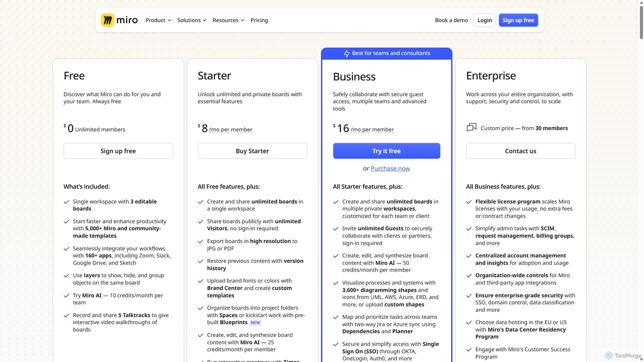Expand the Solutions menu
This screenshot has height=362, width=644.
coord(192,20)
